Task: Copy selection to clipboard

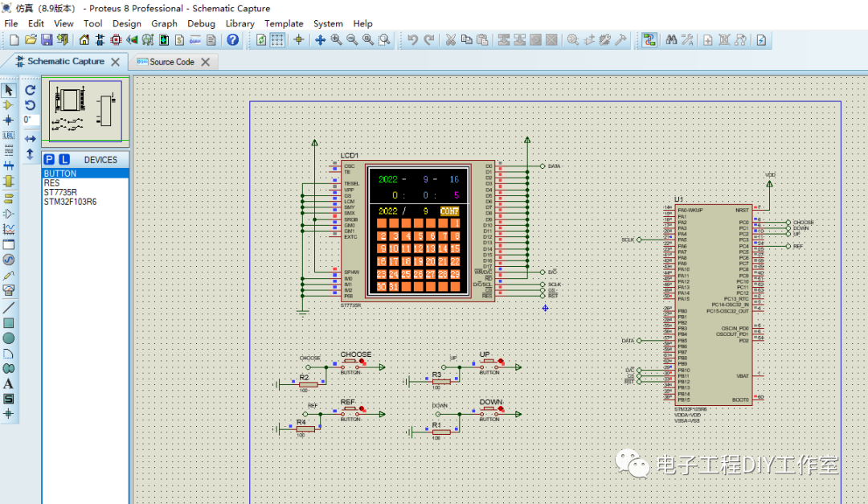Action: coord(467,40)
